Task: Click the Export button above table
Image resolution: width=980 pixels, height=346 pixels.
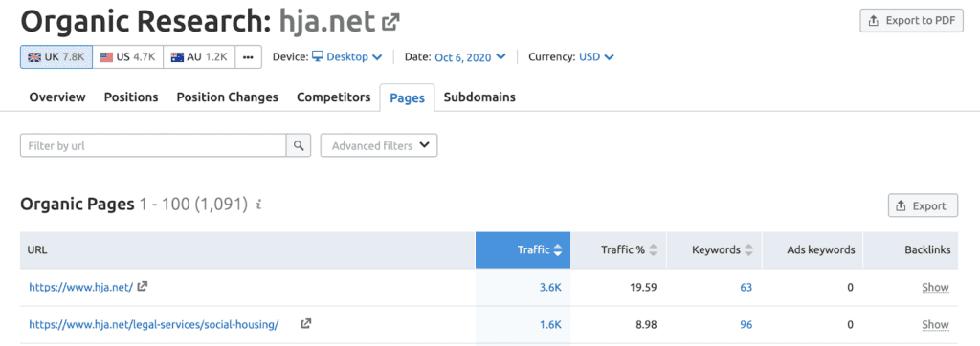Action: [923, 205]
